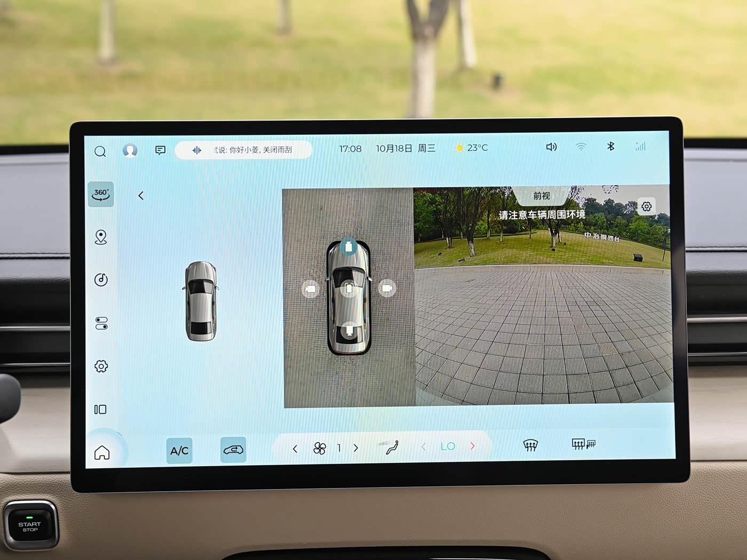Select the front camera on car overlay
The width and height of the screenshot is (747, 560).
[348, 247]
